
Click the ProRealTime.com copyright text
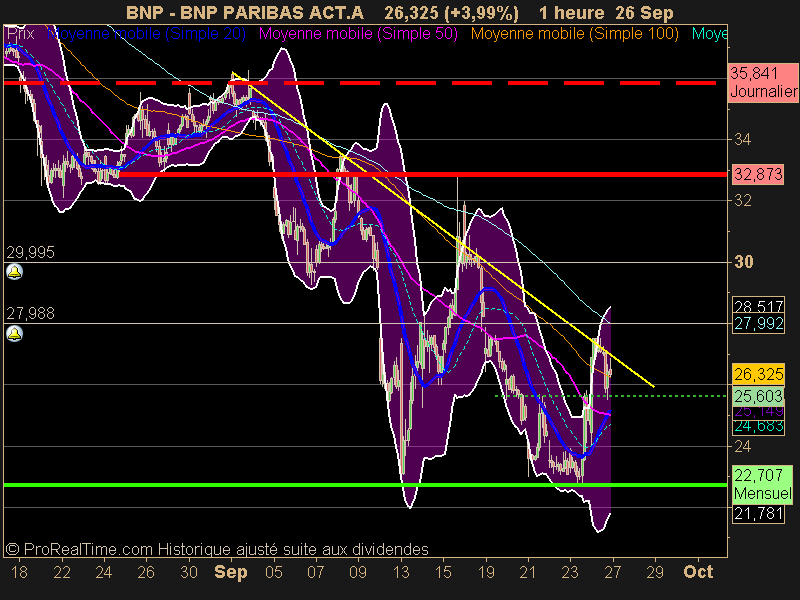[x=217, y=549]
